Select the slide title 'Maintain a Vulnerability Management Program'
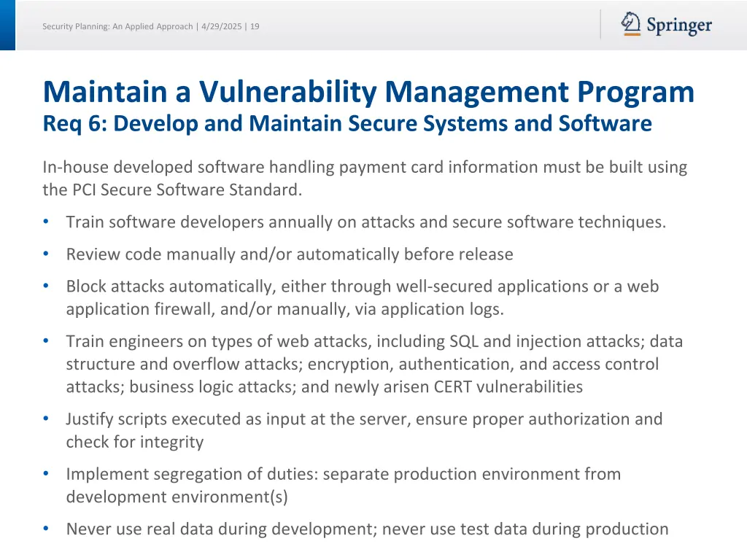747x560 pixels. (x=368, y=92)
